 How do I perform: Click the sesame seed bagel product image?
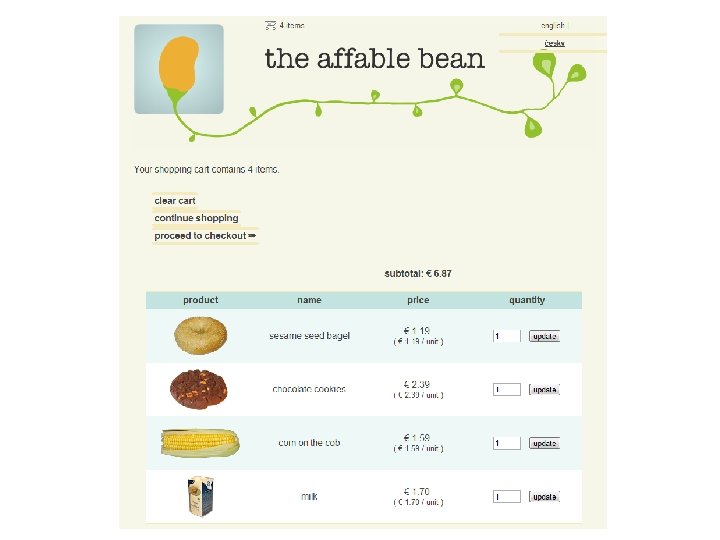(200, 336)
